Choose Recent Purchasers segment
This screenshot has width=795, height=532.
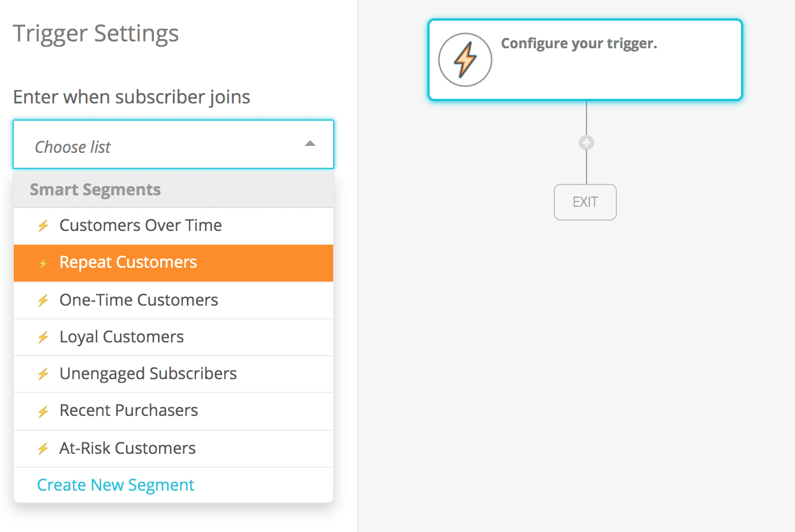click(129, 411)
